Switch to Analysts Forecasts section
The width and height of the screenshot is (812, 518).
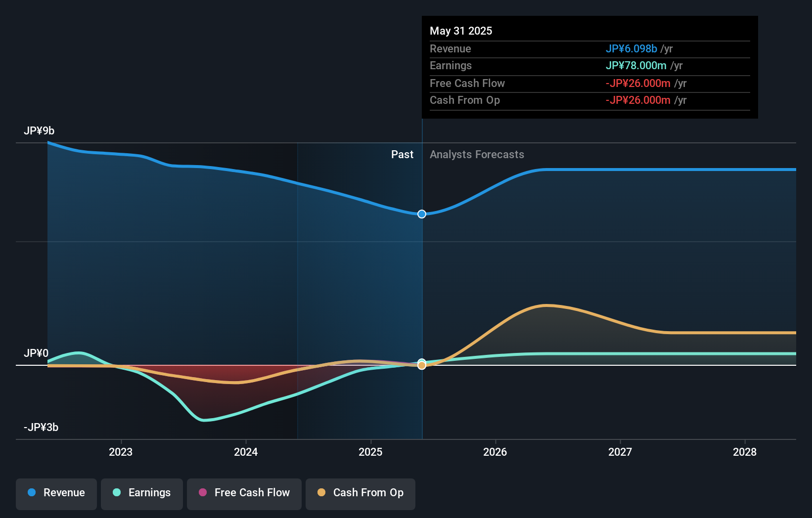477,154
